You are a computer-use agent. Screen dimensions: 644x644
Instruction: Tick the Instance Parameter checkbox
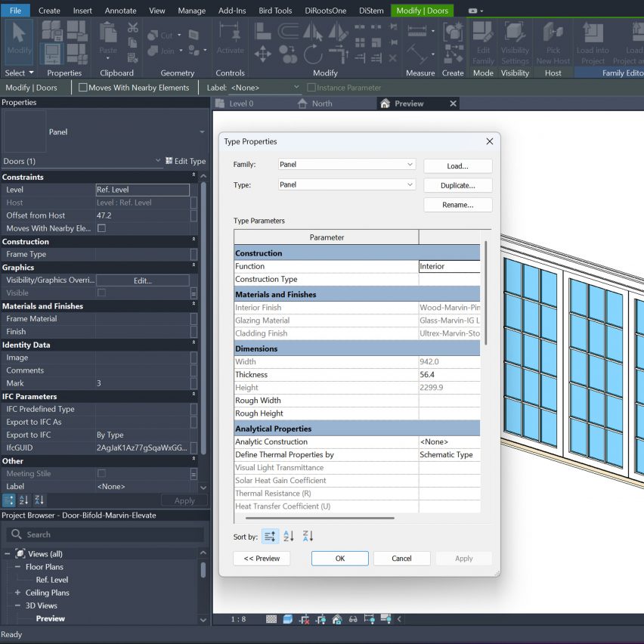[x=311, y=88]
